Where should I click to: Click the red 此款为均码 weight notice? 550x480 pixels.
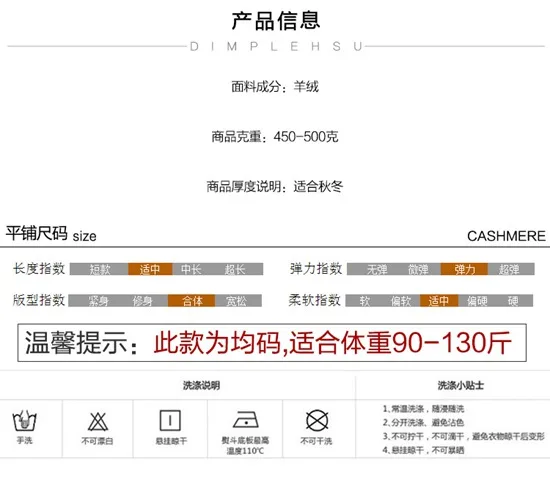click(x=333, y=343)
